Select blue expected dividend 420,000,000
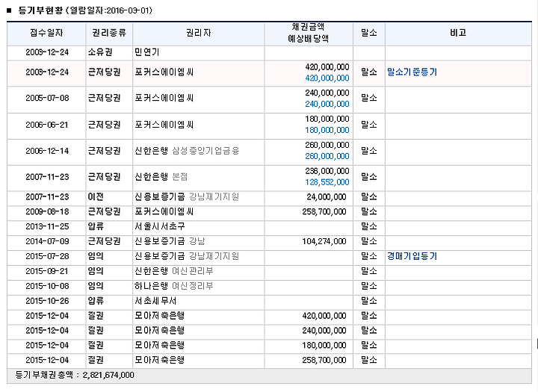The image size is (538, 392). (327, 78)
